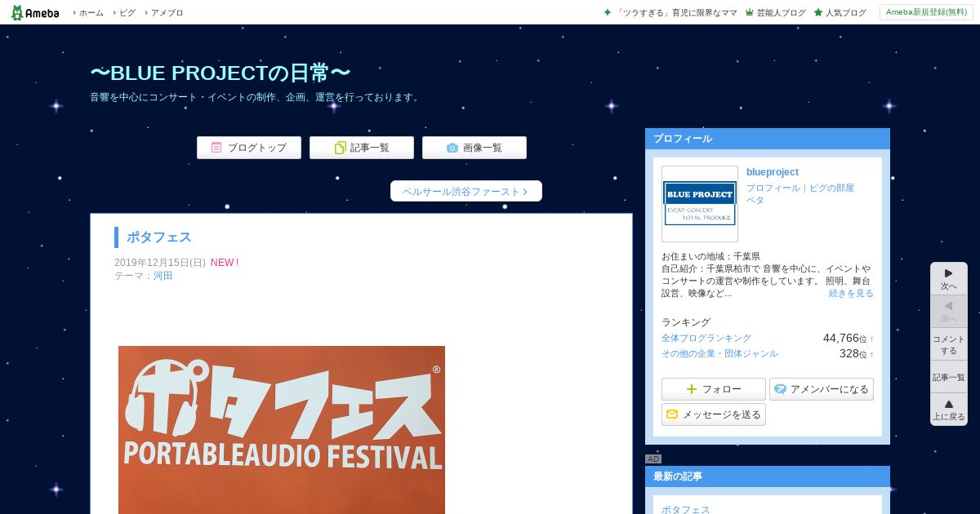Viewport: 980px width, 514px height.
Task: Open ポタフェス in 最新の記事 list
Action: tap(686, 509)
